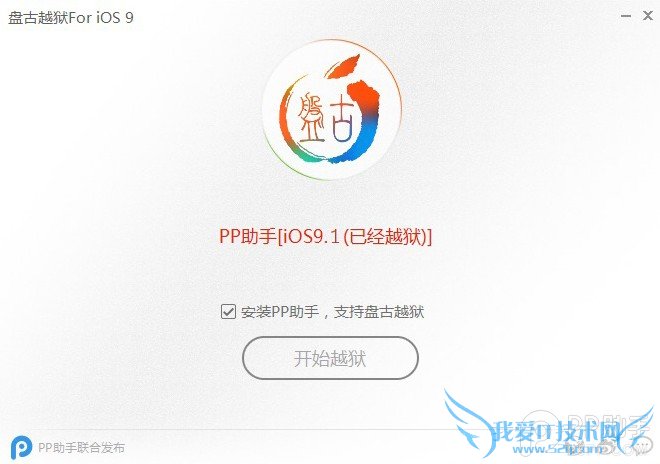Click the 已经越狱 part of status text
Image resolution: width=660 pixels, height=464 pixels.
pos(386,236)
